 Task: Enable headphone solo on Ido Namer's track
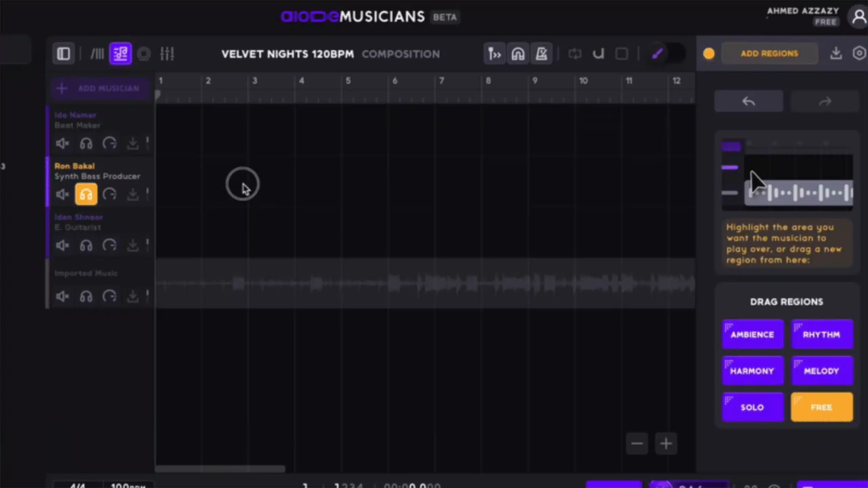(x=86, y=143)
